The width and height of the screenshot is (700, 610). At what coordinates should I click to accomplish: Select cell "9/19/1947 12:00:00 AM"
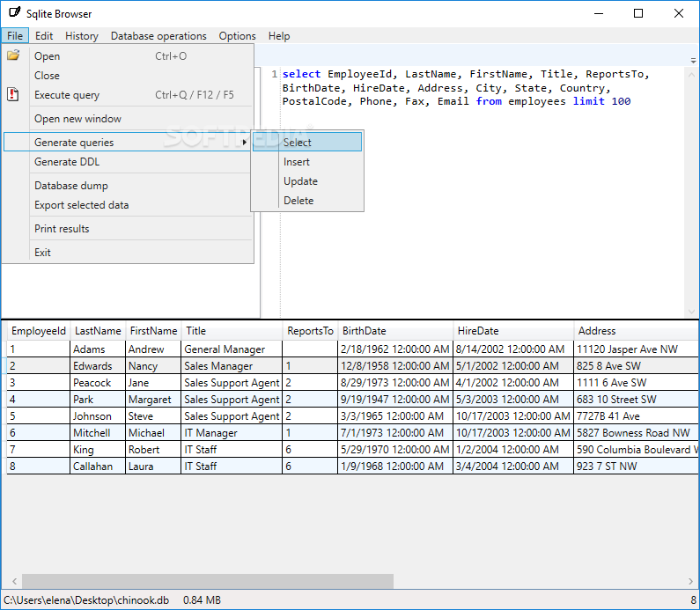click(x=395, y=400)
